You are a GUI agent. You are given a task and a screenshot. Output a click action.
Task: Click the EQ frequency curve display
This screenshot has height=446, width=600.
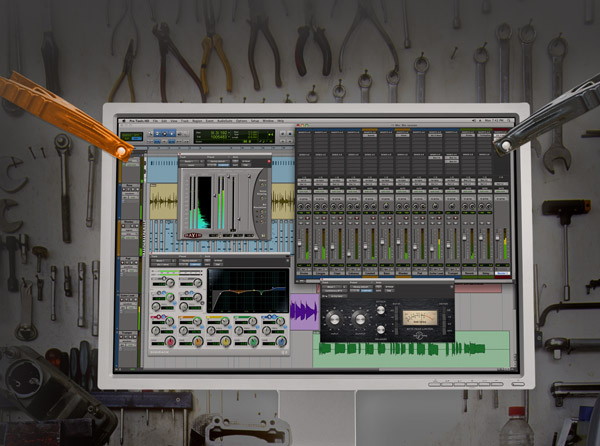pyautogui.click(x=248, y=291)
